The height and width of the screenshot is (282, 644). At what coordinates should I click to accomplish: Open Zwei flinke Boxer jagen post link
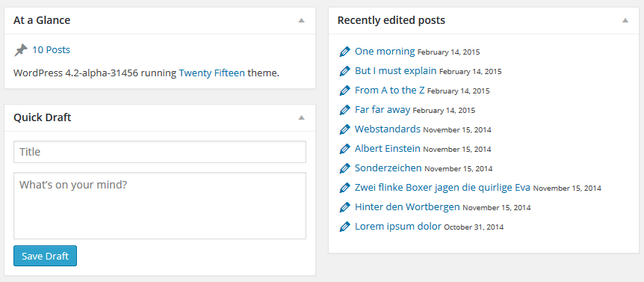pyautogui.click(x=443, y=188)
